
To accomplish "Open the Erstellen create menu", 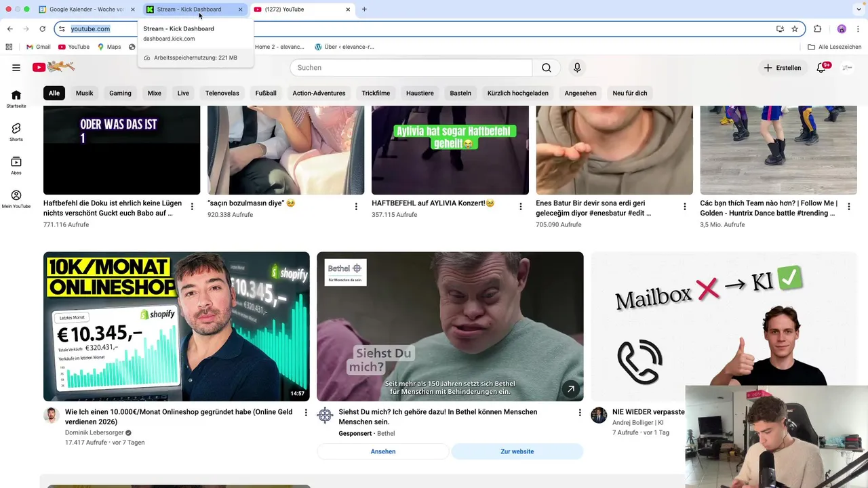I will [x=783, y=68].
